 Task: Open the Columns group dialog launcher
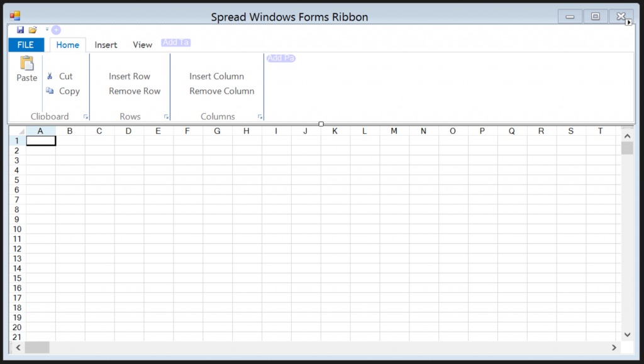coord(259,117)
